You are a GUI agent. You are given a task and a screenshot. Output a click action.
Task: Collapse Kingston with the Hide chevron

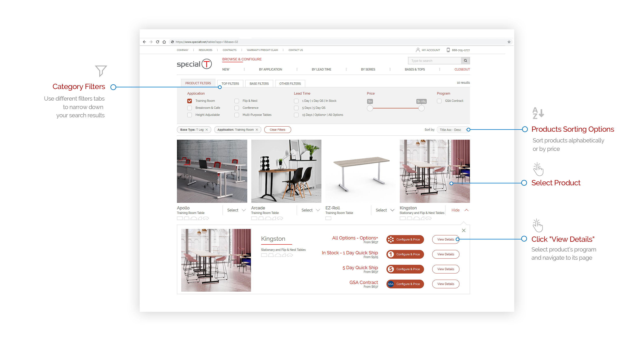(466, 210)
